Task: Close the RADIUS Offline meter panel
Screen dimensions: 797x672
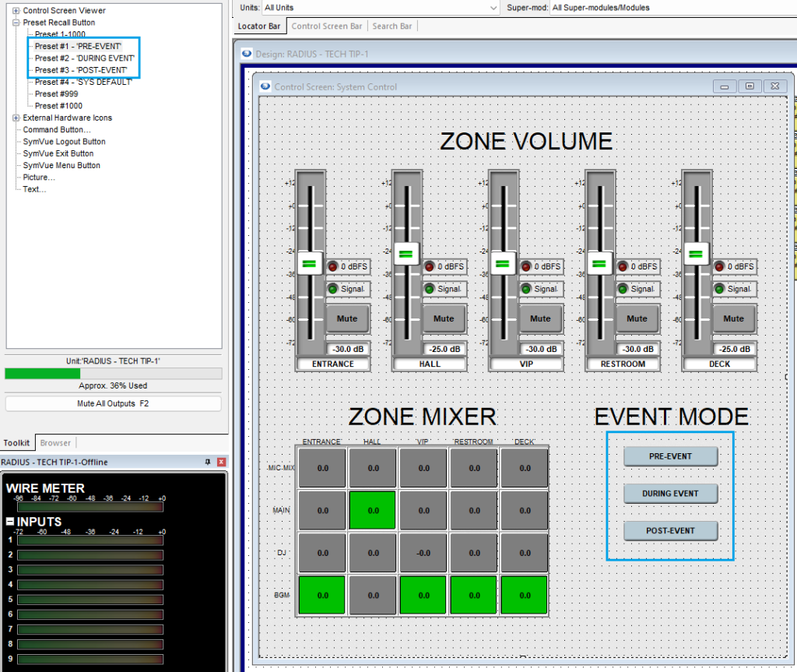Action: (x=221, y=462)
